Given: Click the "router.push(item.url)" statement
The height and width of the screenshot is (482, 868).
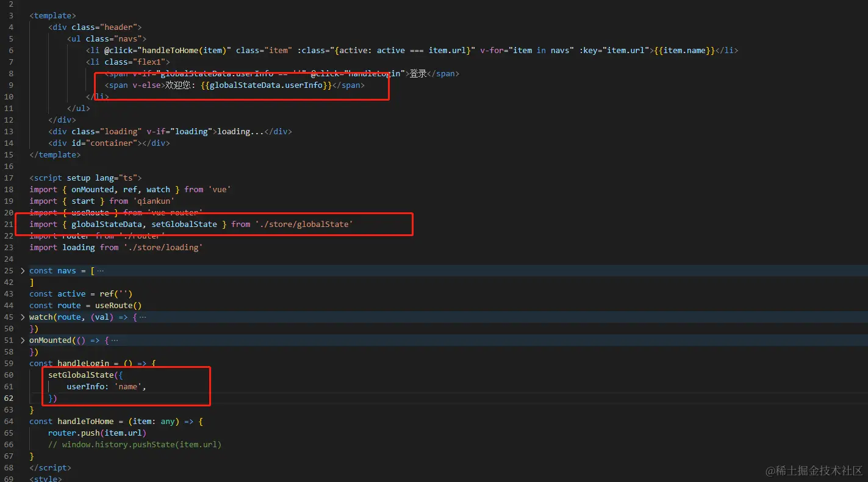Looking at the screenshot, I should (97, 433).
